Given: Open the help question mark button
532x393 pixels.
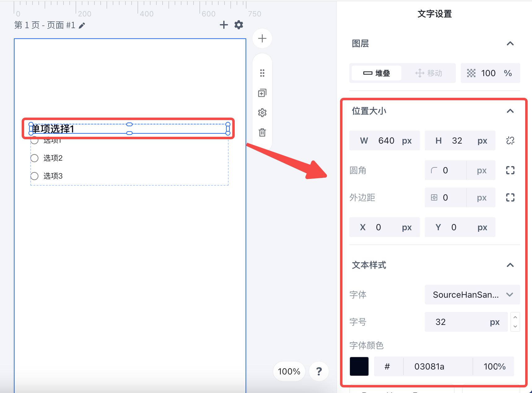Looking at the screenshot, I should [x=319, y=371].
